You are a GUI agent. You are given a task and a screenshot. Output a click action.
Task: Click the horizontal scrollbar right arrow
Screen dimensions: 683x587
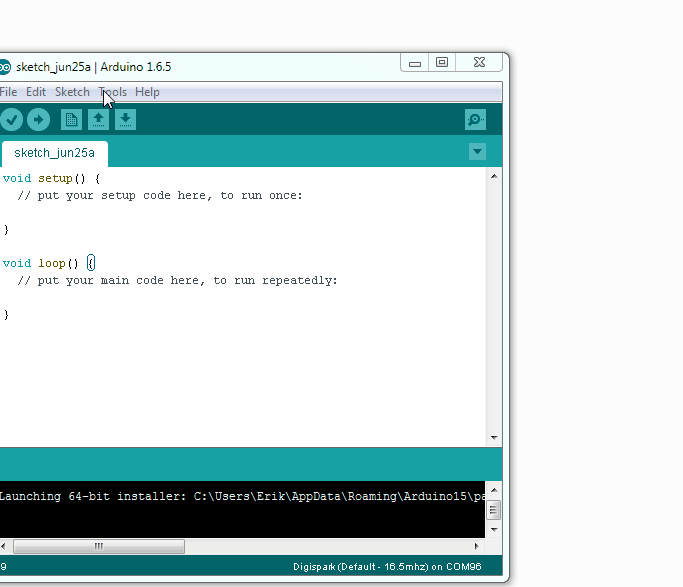coord(477,547)
